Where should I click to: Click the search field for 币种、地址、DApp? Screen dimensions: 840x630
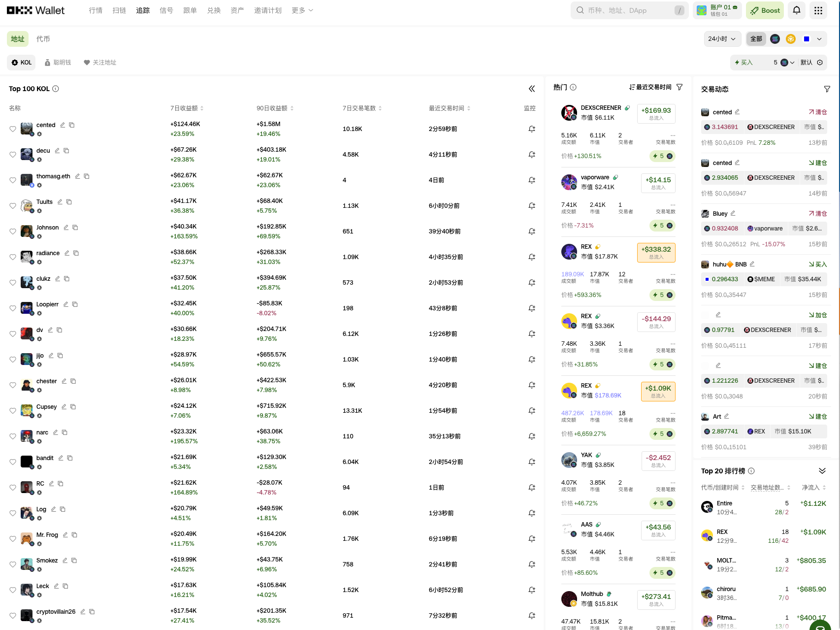(625, 10)
